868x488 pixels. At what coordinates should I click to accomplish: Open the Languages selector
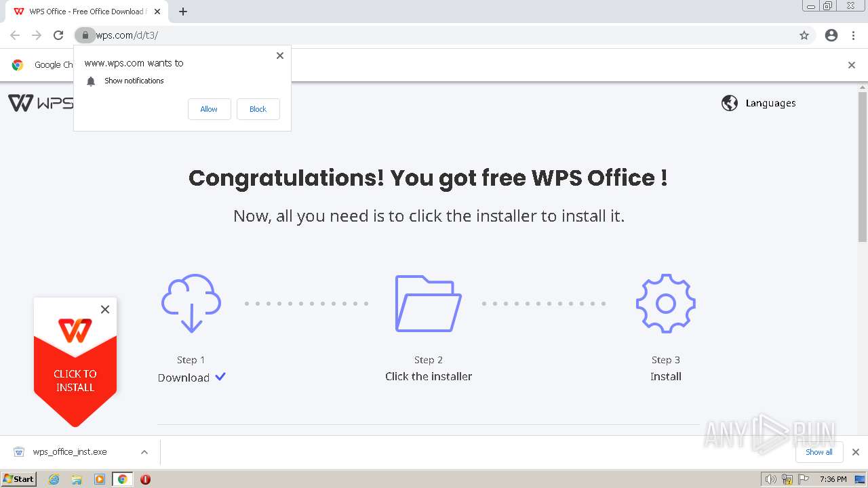[x=759, y=103]
